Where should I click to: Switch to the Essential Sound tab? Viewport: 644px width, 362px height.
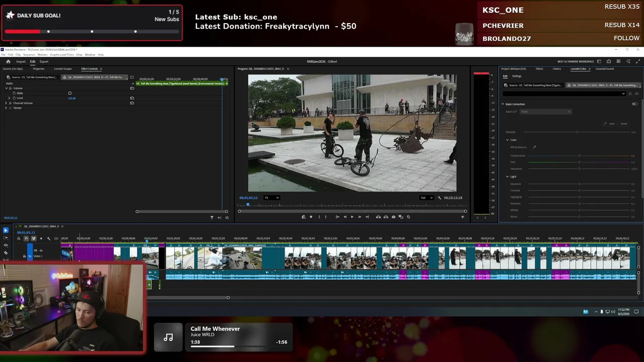[605, 69]
